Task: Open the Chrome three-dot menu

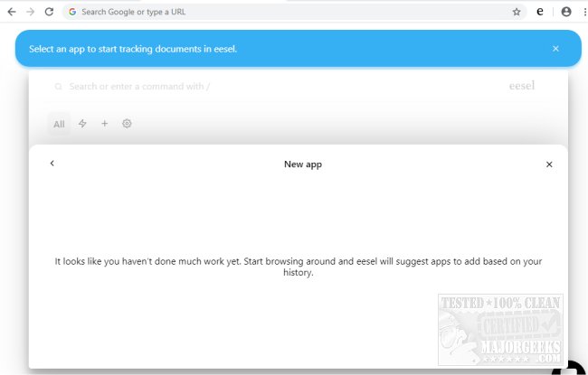Action: (x=584, y=12)
